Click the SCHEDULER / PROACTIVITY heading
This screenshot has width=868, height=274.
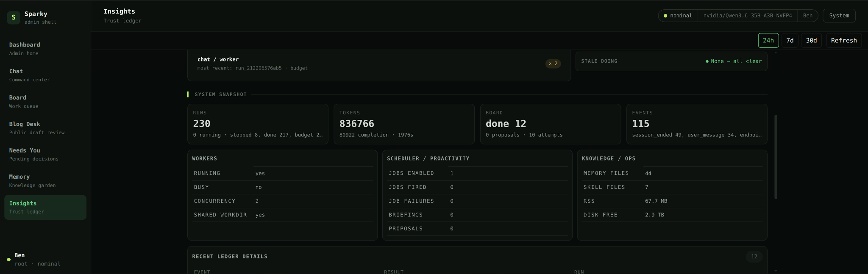(x=428, y=158)
